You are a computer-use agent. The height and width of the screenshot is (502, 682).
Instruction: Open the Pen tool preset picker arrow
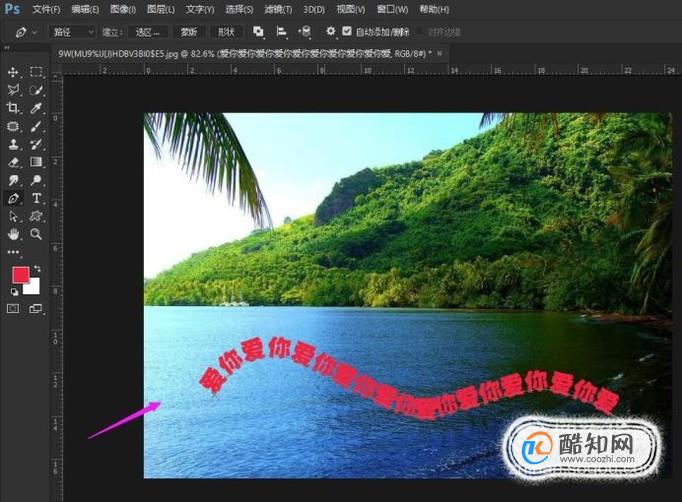point(35,32)
